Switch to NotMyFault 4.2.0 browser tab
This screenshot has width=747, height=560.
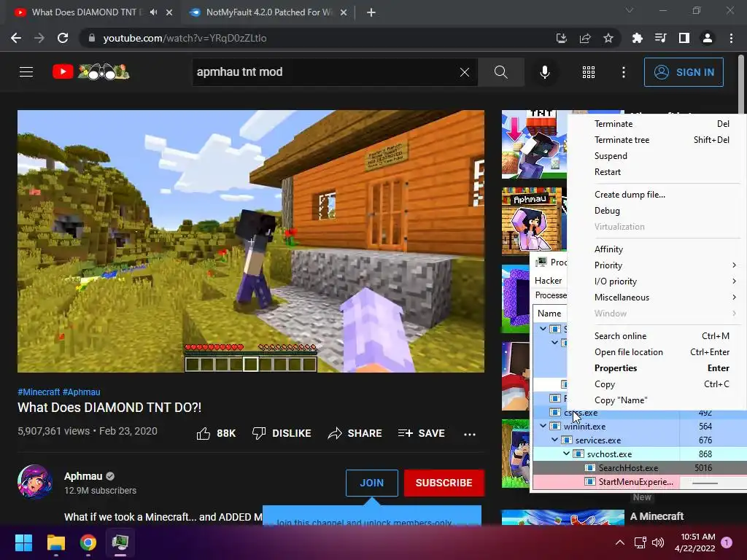pyautogui.click(x=268, y=12)
